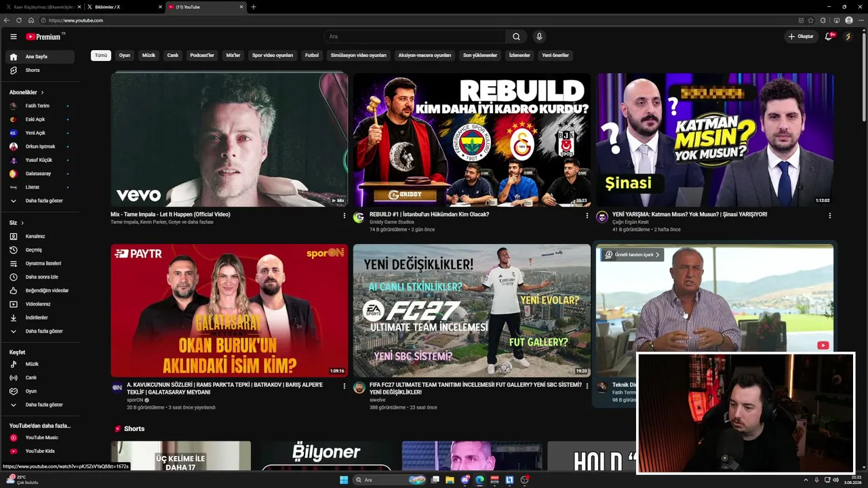This screenshot has height=488, width=868.
Task: Open Fatih Terim subscription channel
Action: tap(40, 106)
